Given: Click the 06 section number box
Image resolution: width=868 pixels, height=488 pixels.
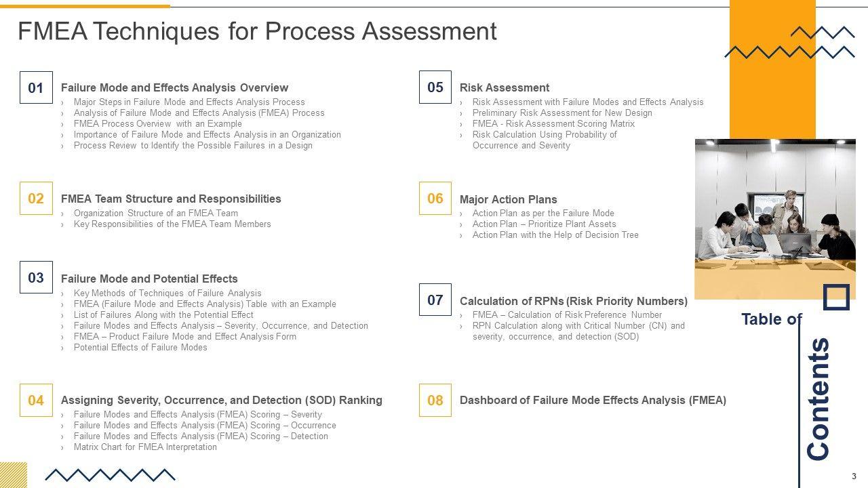Looking at the screenshot, I should [435, 198].
